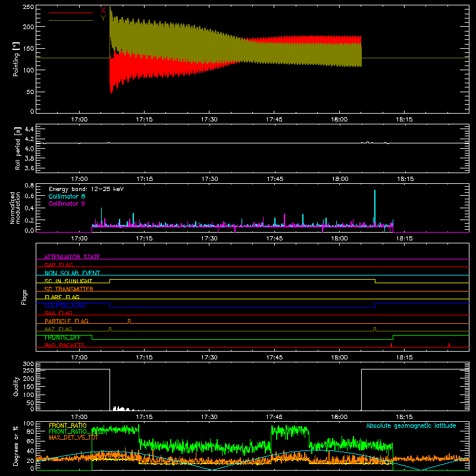
Task: Click the first red BAD_PACKETS tick near 18:12
Action: point(392,345)
